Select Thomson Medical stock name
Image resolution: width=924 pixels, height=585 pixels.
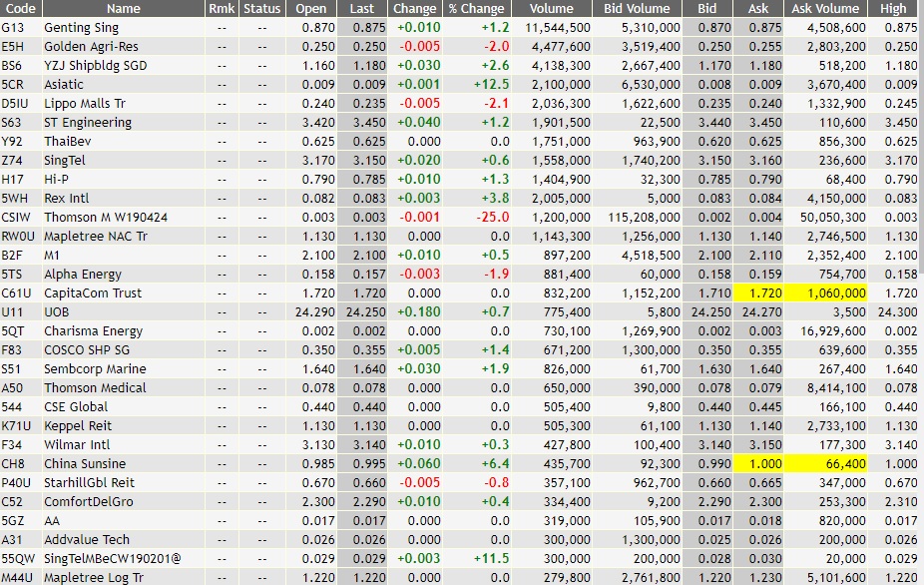[x=95, y=387]
